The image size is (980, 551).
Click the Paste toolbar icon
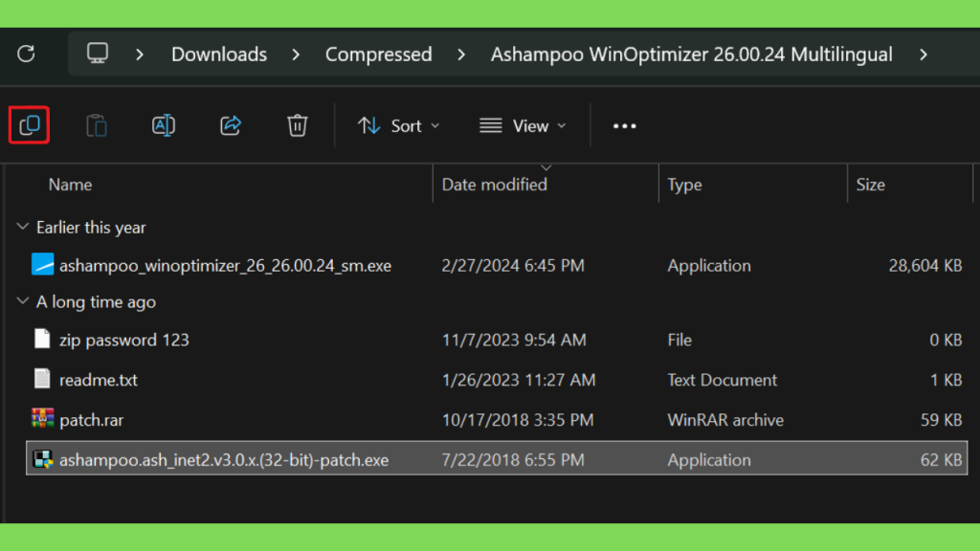pyautogui.click(x=97, y=125)
